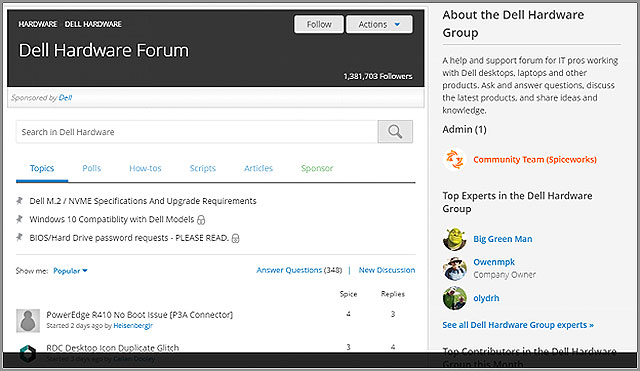Follow the Dell Hardware Forum
640x371 pixels.
(x=319, y=24)
